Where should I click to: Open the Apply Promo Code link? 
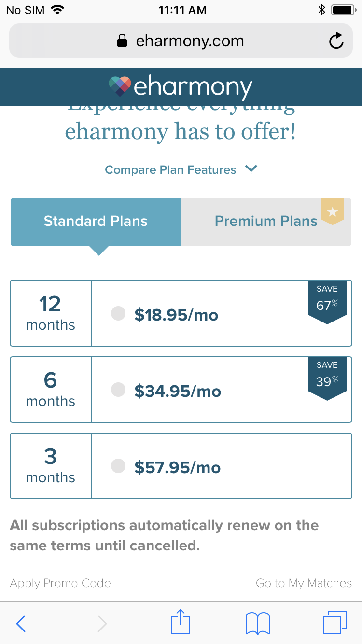[x=60, y=583]
